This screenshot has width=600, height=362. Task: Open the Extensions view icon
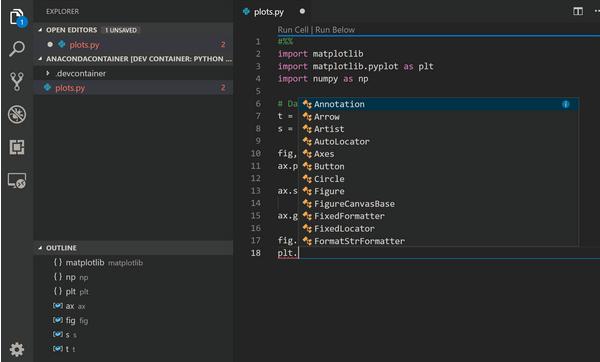[17, 147]
